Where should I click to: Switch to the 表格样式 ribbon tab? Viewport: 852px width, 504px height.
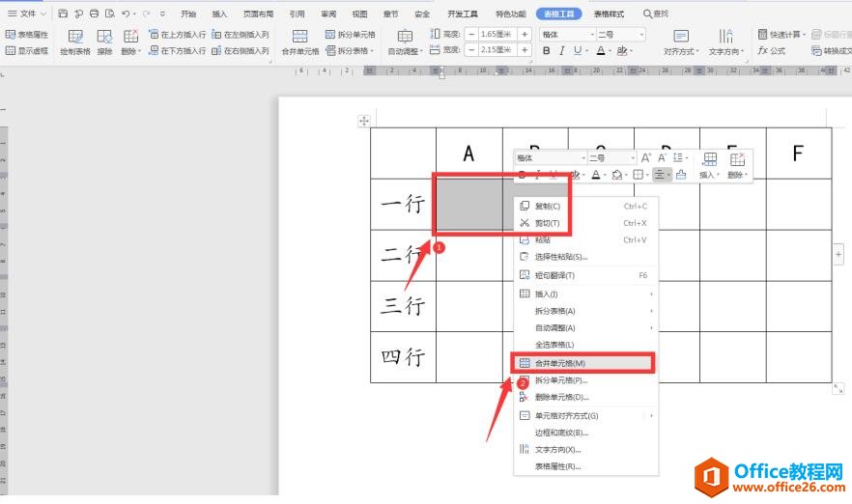(x=609, y=14)
